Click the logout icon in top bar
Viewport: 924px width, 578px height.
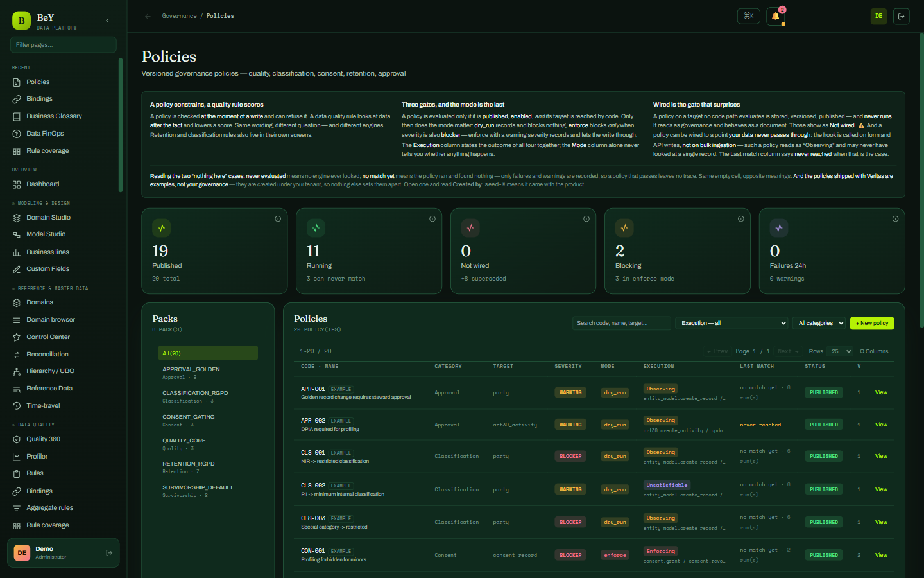(902, 16)
